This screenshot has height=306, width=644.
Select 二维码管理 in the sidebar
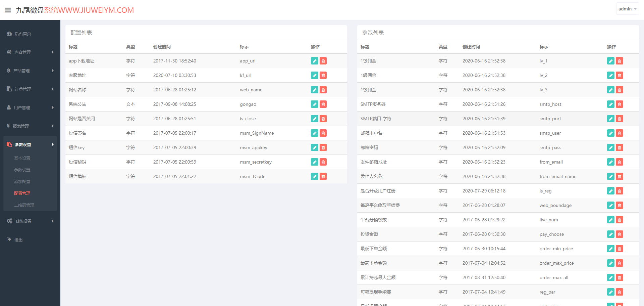[24, 205]
